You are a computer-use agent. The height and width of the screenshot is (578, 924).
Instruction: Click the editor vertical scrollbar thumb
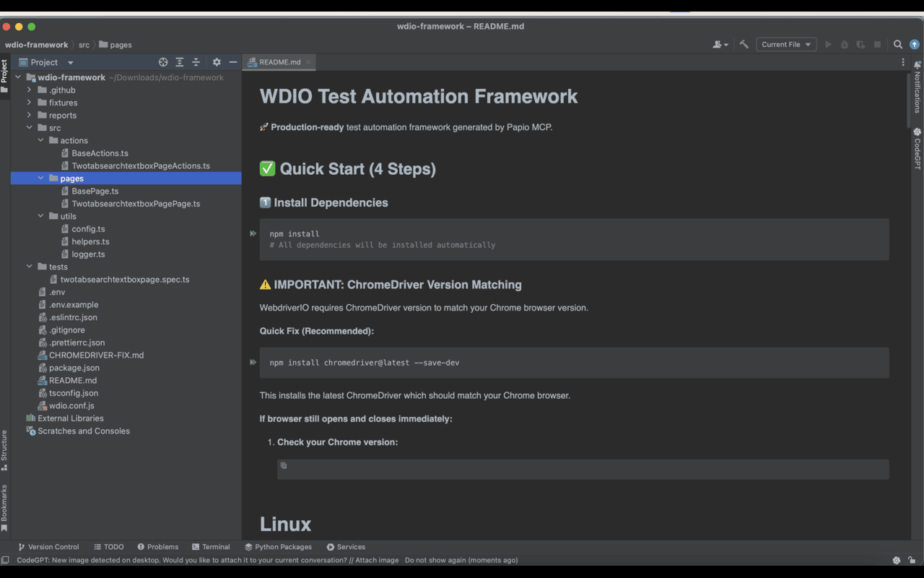click(908, 101)
